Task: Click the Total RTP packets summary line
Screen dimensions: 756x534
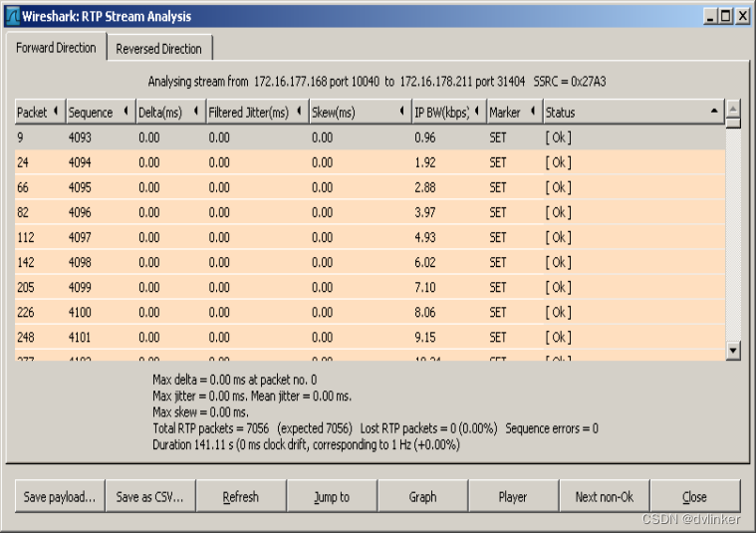Action: (376, 428)
